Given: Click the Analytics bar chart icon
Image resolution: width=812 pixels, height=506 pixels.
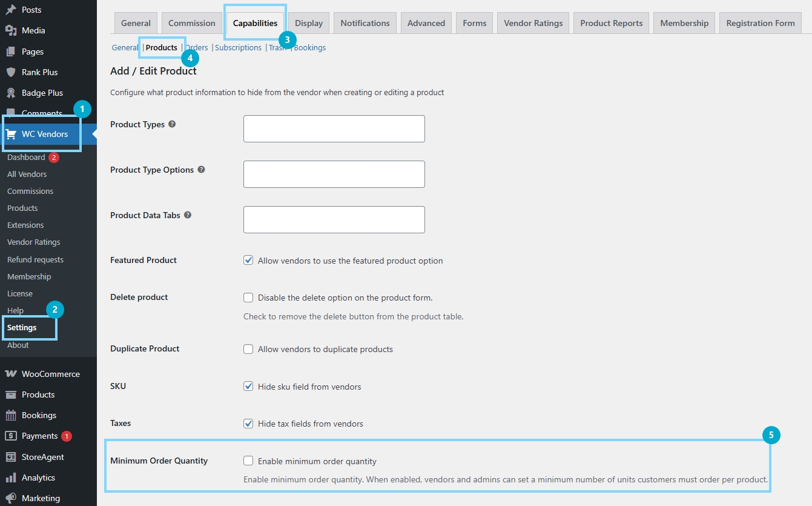Looking at the screenshot, I should 11,478.
